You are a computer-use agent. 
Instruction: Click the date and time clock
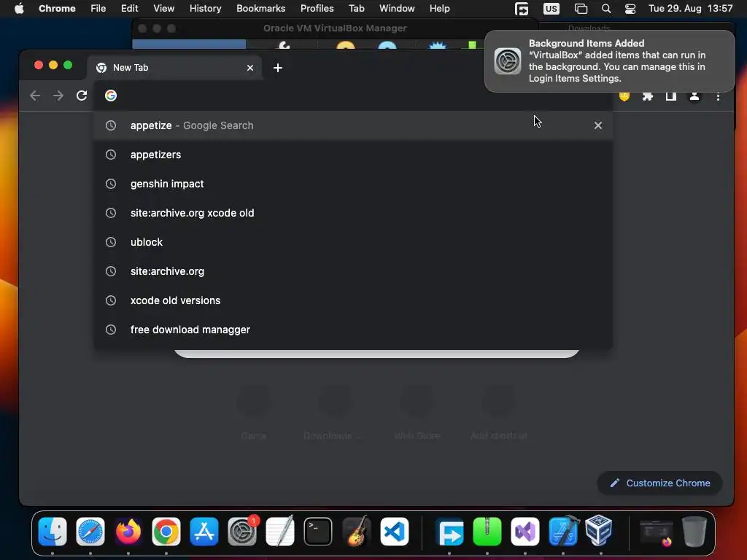(x=690, y=9)
